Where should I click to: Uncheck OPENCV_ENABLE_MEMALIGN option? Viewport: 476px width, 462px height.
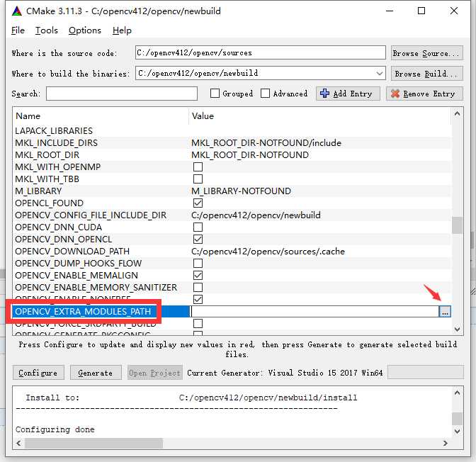[198, 276]
